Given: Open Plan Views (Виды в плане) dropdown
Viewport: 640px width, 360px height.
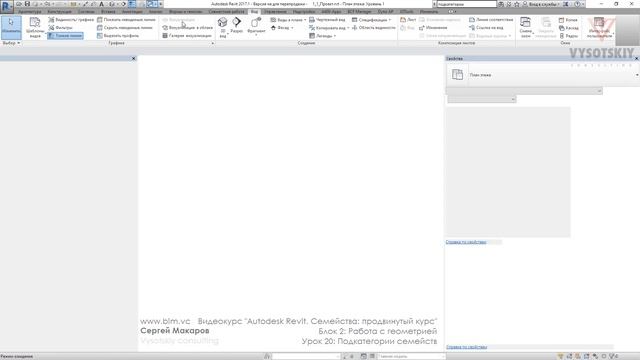Looking at the screenshot, I should point(288,20).
